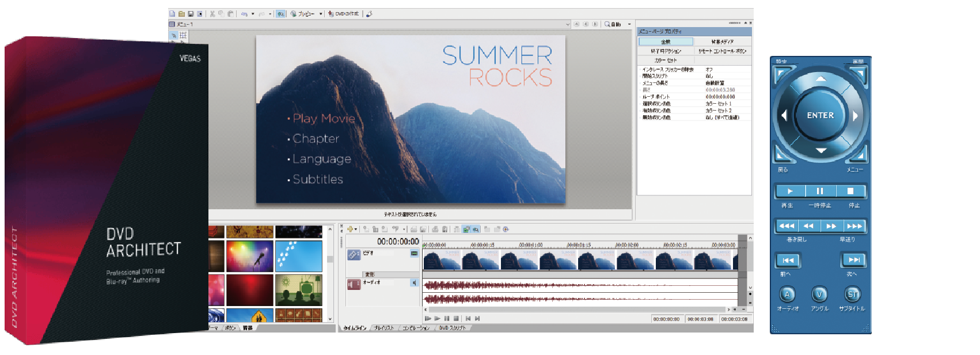The width and height of the screenshot is (980, 355).
Task: Mute the オーディオ track speaker icon
Action: click(414, 283)
